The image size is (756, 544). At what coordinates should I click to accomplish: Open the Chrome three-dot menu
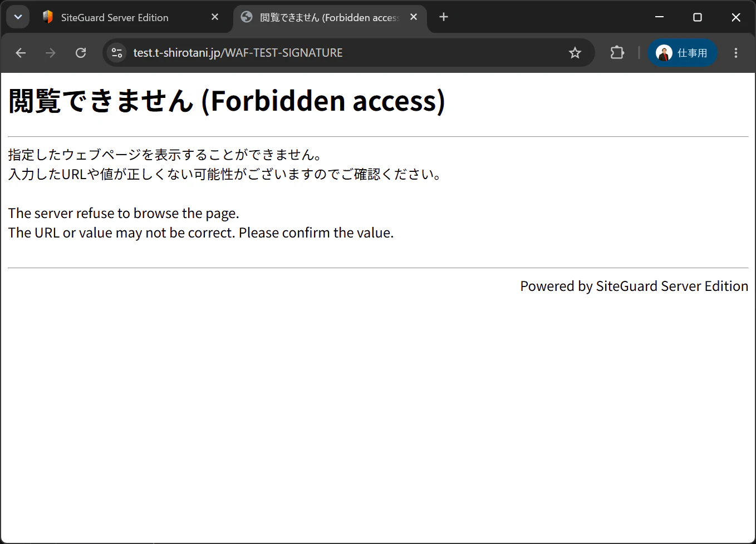tap(736, 53)
